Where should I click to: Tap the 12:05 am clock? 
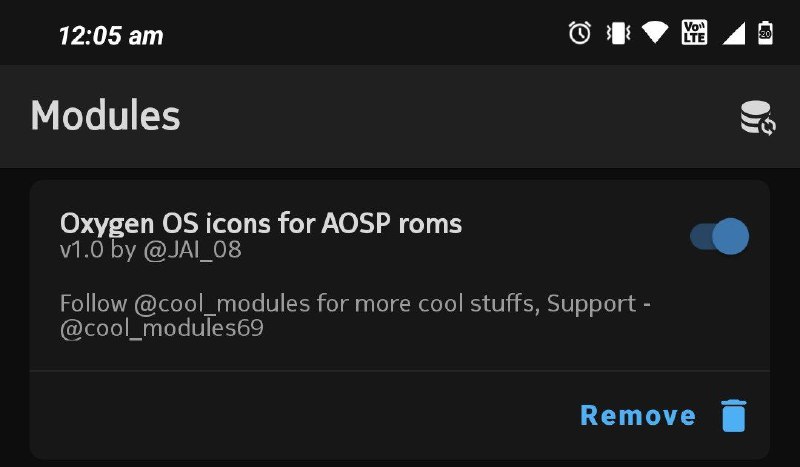(x=111, y=36)
